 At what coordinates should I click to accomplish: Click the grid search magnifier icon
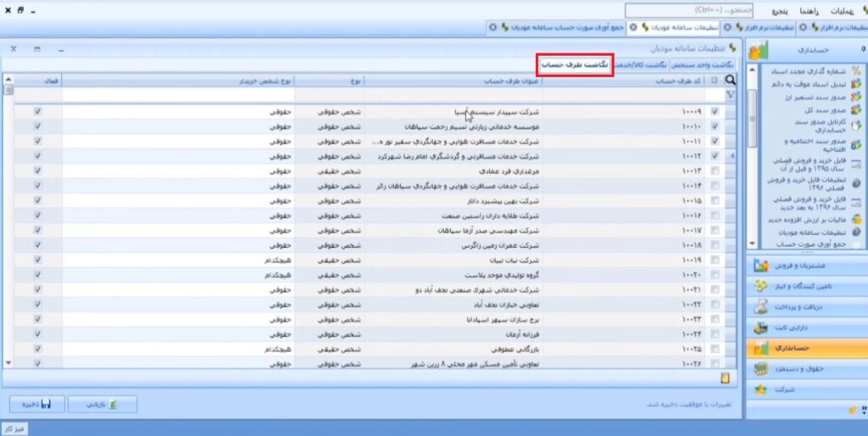(731, 81)
